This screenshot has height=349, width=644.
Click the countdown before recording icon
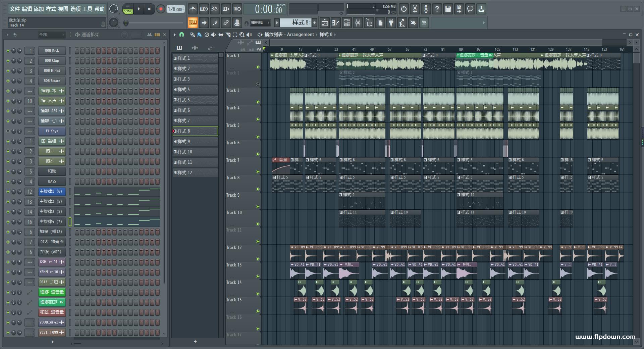click(215, 9)
